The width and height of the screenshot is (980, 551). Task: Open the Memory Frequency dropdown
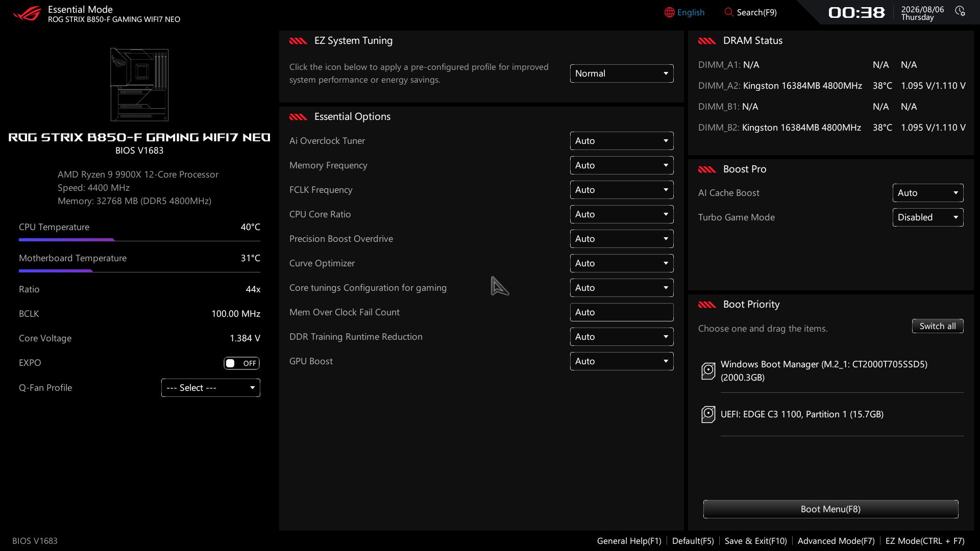point(622,165)
